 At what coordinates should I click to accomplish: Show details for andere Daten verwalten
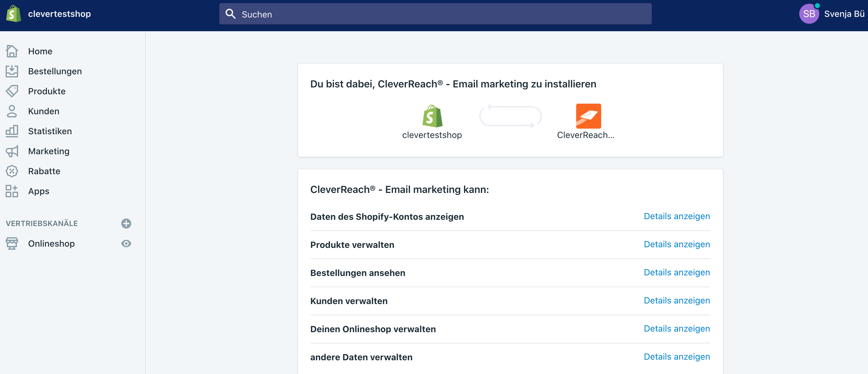coord(676,357)
